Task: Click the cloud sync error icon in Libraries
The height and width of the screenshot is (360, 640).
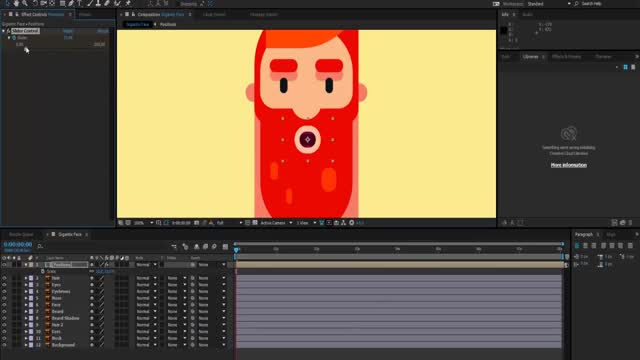Action: click(569, 134)
